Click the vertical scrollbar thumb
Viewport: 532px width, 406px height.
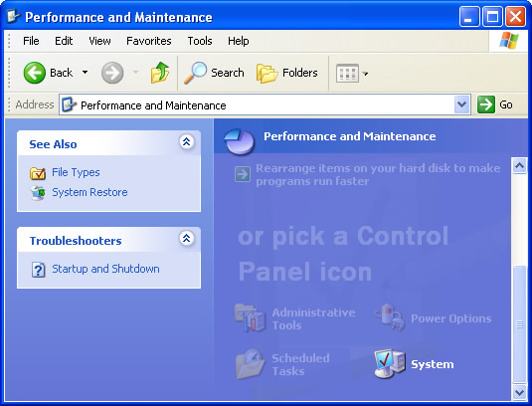[x=519, y=324]
